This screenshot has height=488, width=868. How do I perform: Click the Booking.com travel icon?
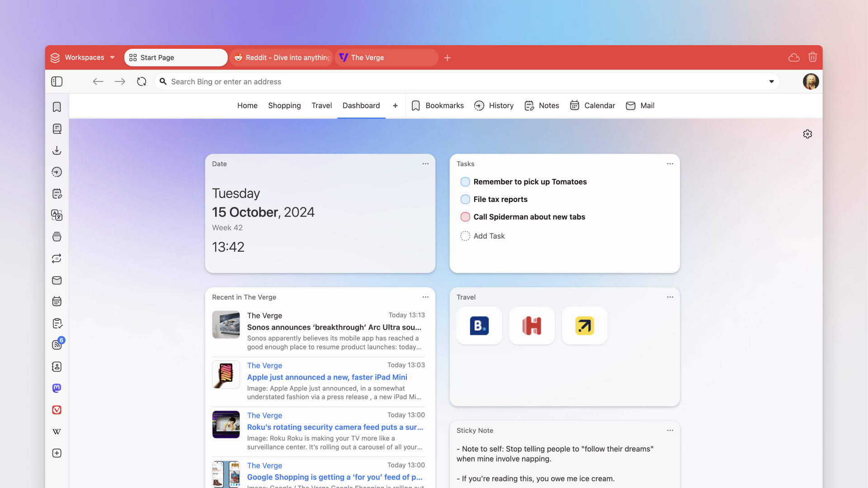coord(479,325)
